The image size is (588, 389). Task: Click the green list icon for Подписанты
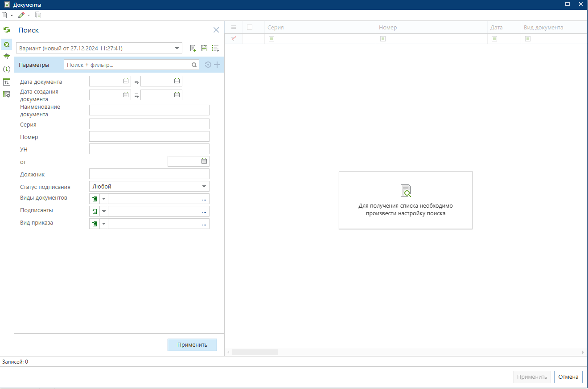pyautogui.click(x=95, y=212)
